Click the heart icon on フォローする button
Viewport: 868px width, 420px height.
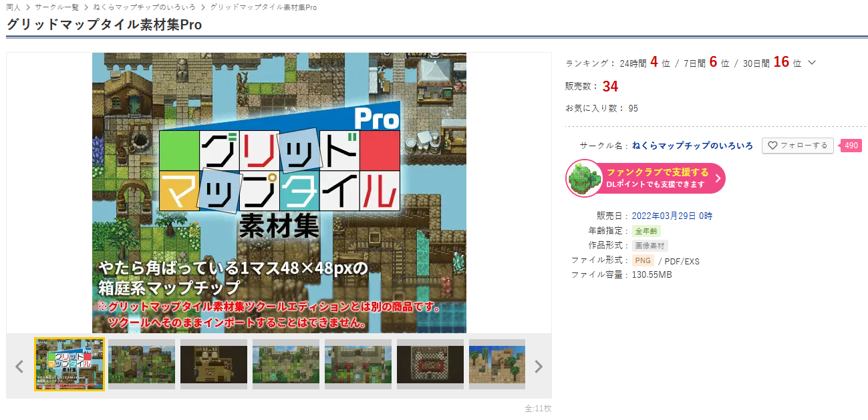click(x=772, y=146)
